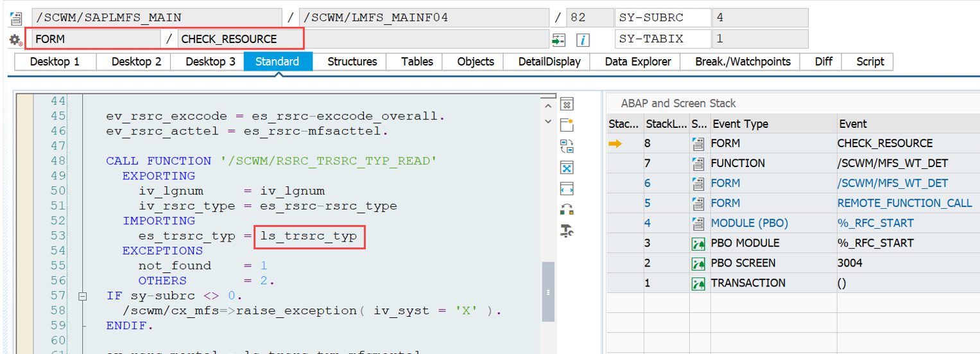Click the swap tools icon in editor sidebar
Screen dimensions: 980x354
[x=567, y=209]
